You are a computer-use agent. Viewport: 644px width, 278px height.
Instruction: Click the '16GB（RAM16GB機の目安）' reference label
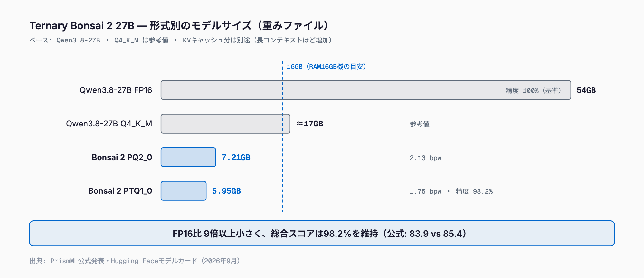(327, 67)
